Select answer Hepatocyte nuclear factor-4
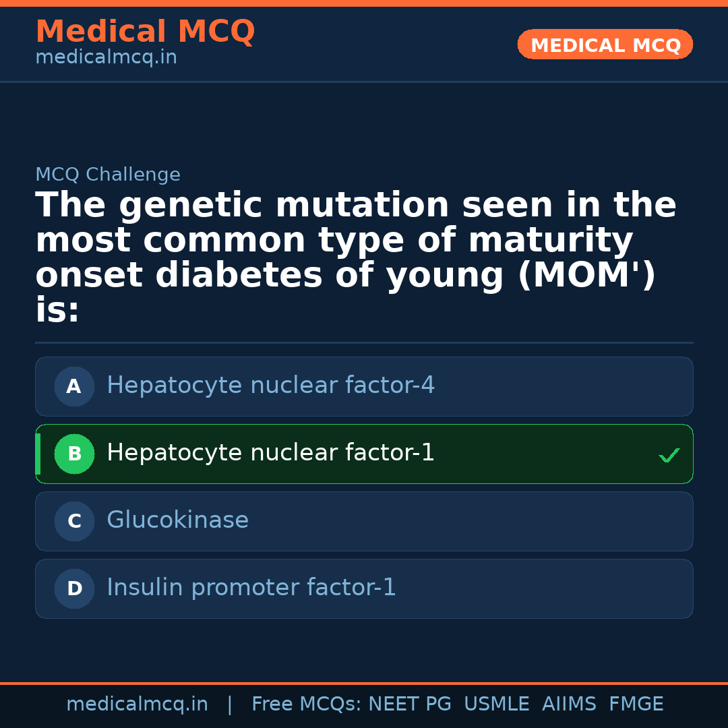The image size is (728, 728). pos(270,386)
